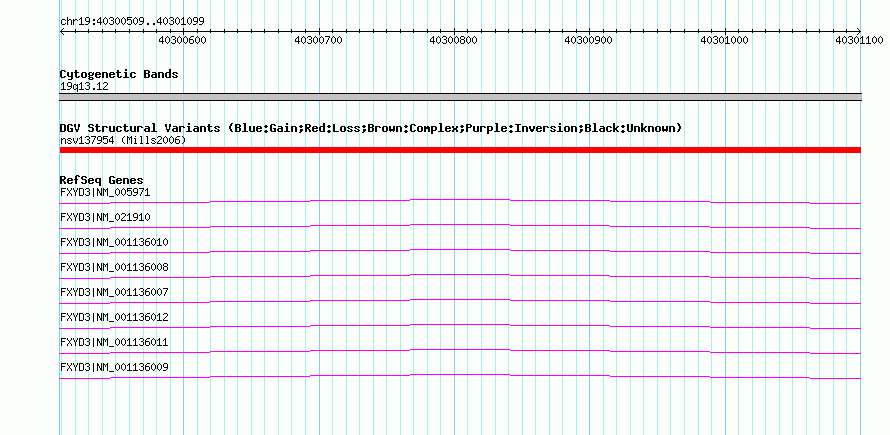Select transcript FXYD3|NM_005971
Viewport: 890px width, 435px height.
[105, 193]
